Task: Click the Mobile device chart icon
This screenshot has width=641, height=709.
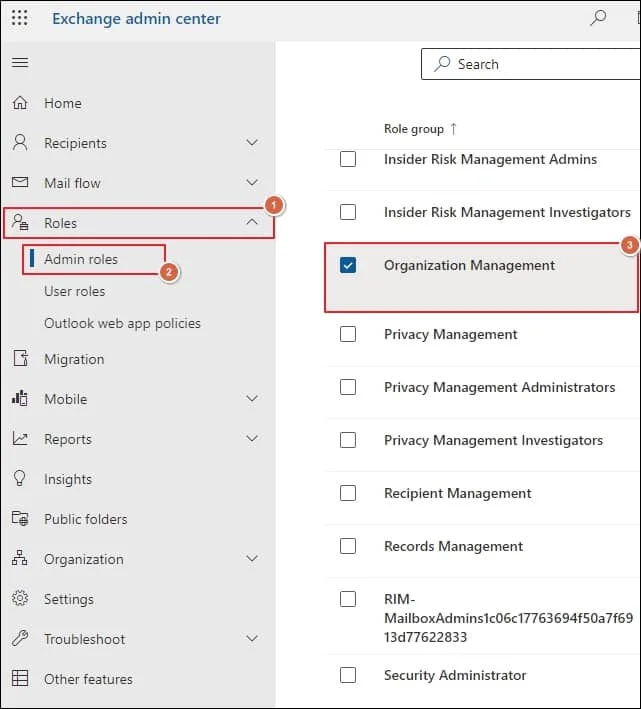Action: (x=20, y=399)
